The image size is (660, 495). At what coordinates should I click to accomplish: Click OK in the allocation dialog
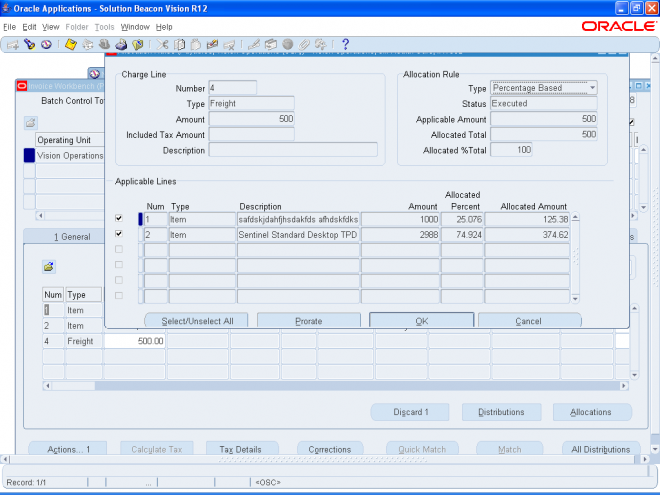(x=421, y=321)
